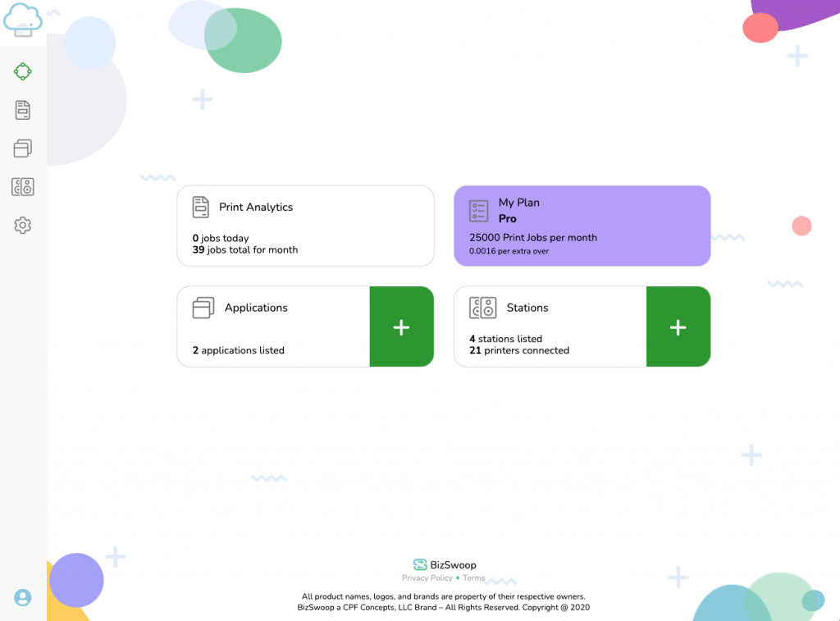The height and width of the screenshot is (621, 840).
Task: Open Stations speaker sidebar icon
Action: click(x=23, y=187)
